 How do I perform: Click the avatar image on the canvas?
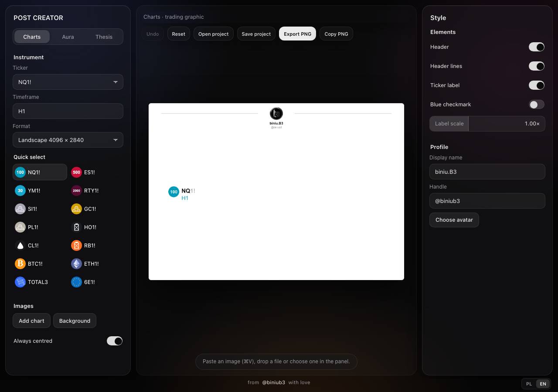(x=276, y=114)
